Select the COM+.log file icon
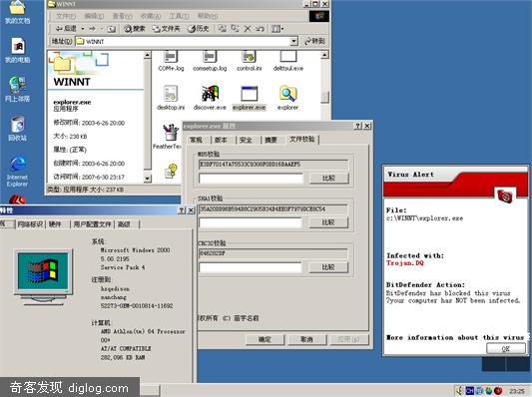Viewport: 532px width, 397px height. [171, 61]
